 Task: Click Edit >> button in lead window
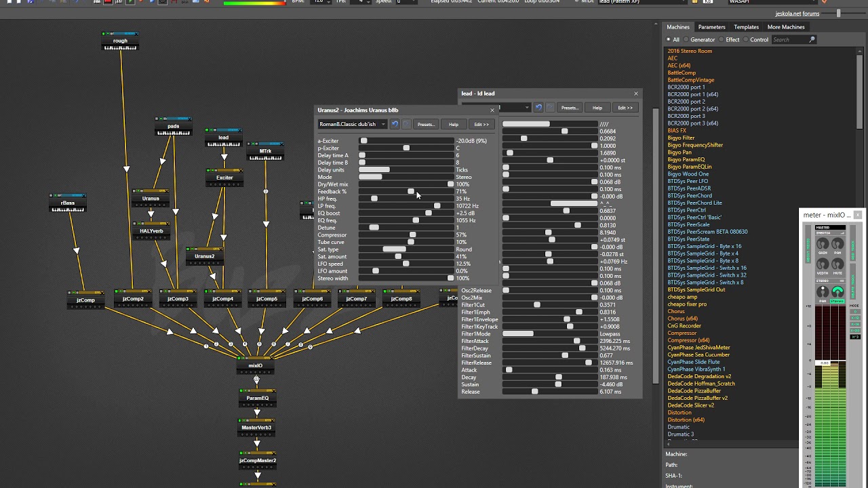[625, 107]
